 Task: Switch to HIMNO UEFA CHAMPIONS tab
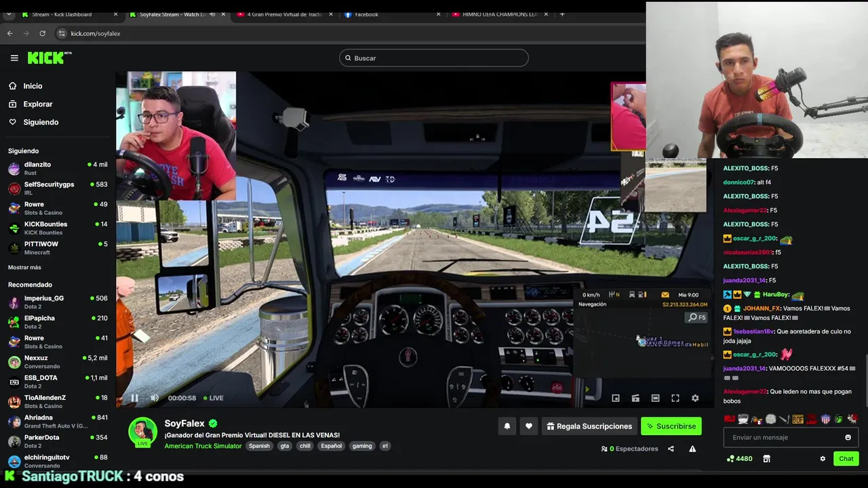click(498, 14)
